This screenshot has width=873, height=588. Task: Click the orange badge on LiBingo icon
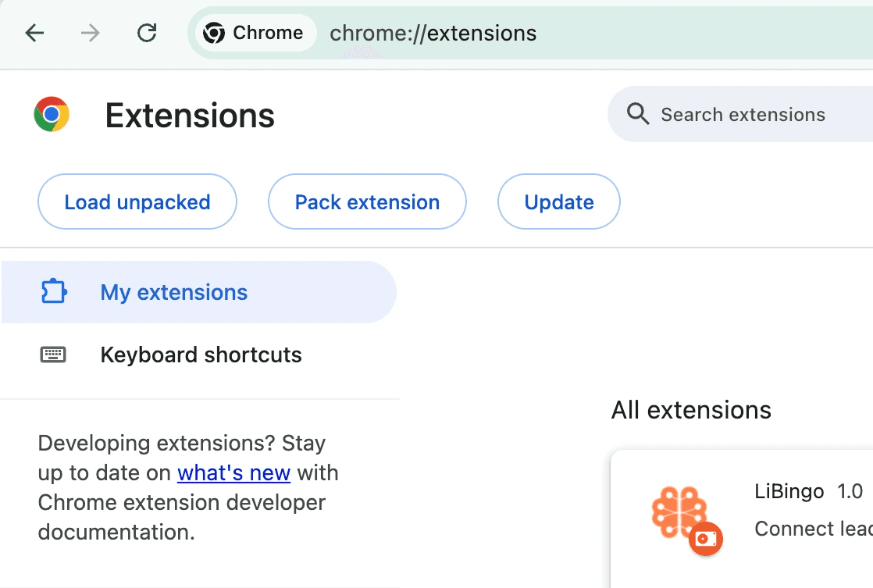[706, 539]
